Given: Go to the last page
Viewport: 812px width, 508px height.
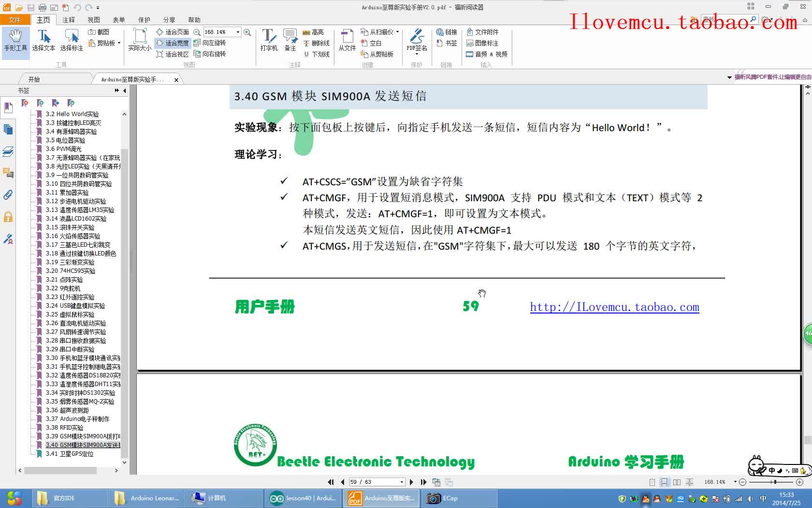Looking at the screenshot, I should pyautogui.click(x=423, y=482).
